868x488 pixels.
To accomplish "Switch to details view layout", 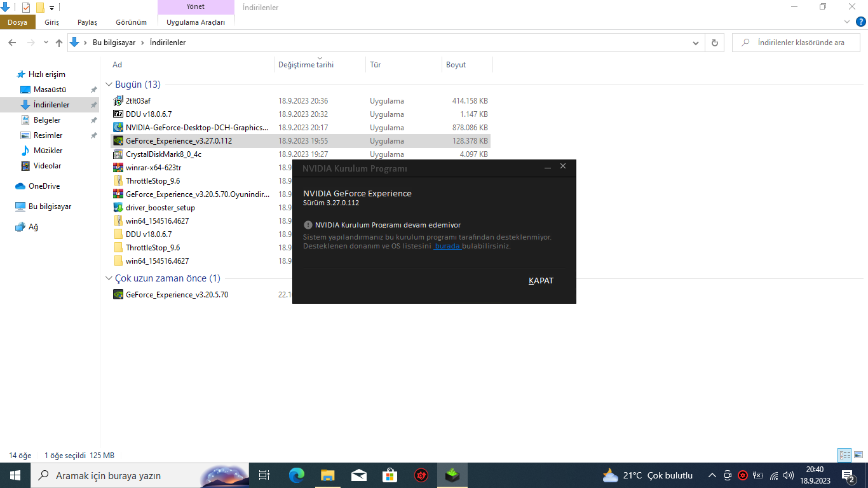I will pyautogui.click(x=844, y=455).
